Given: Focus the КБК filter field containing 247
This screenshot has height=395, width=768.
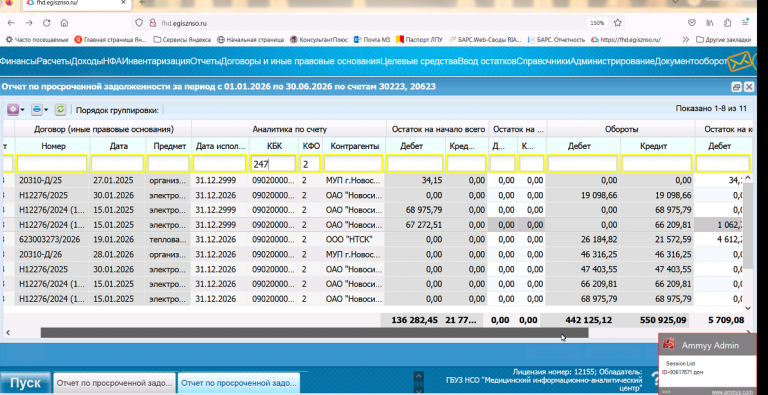Looking at the screenshot, I should coord(274,164).
